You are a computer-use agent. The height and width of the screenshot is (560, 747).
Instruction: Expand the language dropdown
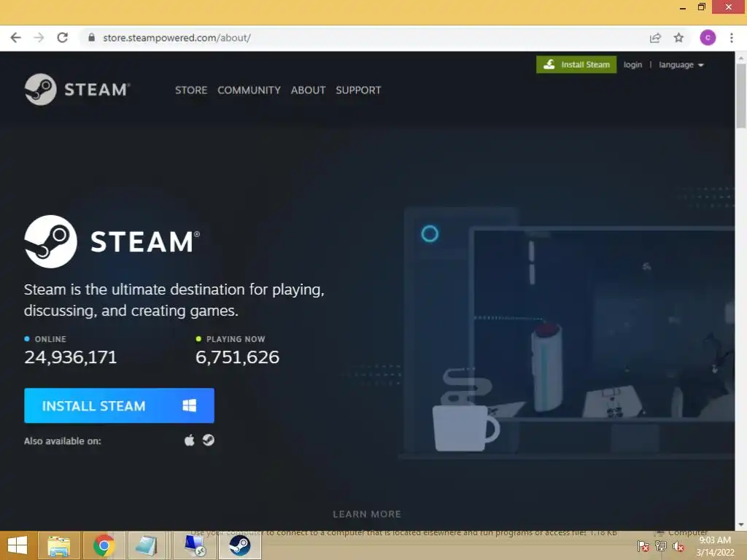point(681,65)
